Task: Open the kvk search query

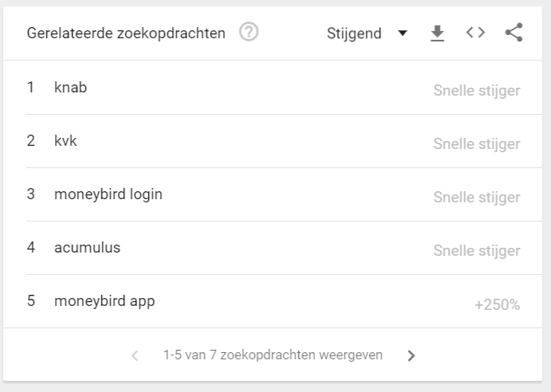Action: (x=65, y=141)
